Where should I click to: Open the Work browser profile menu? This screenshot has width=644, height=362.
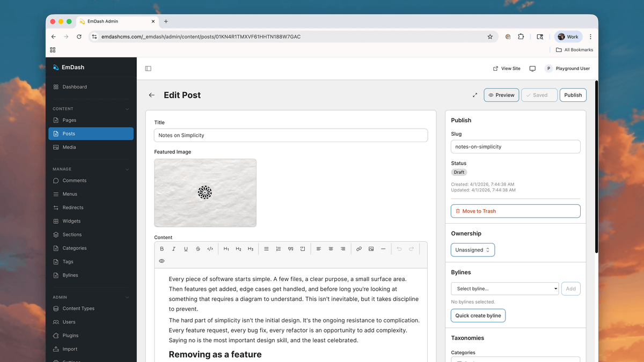pyautogui.click(x=568, y=37)
